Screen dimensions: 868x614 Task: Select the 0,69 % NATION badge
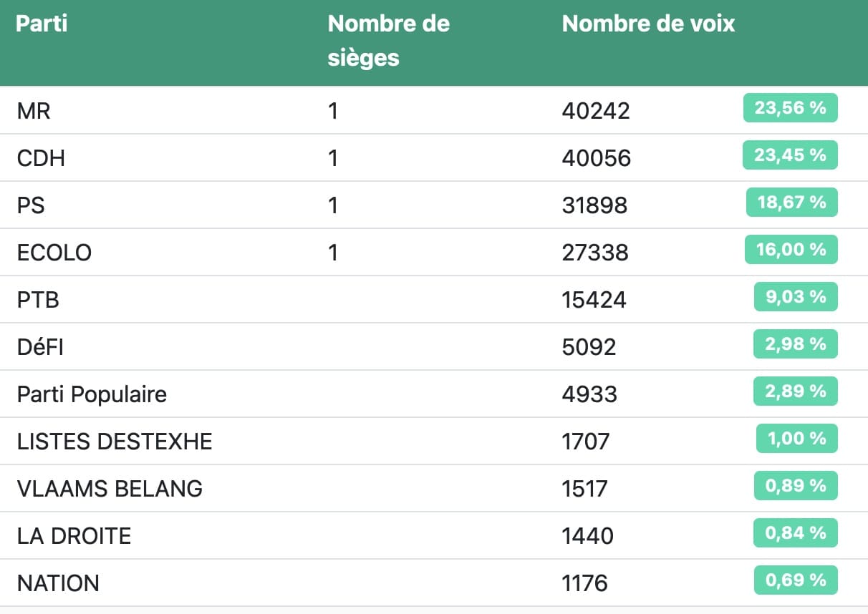pos(796,580)
